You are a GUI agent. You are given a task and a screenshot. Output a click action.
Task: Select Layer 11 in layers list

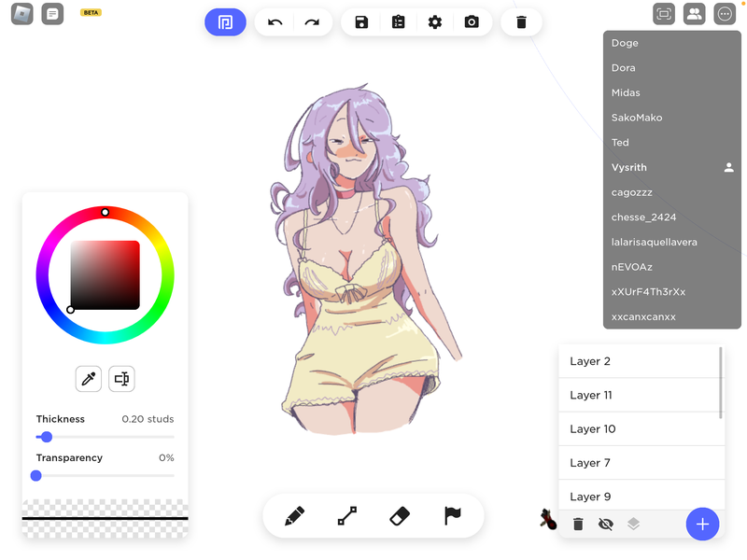640,395
